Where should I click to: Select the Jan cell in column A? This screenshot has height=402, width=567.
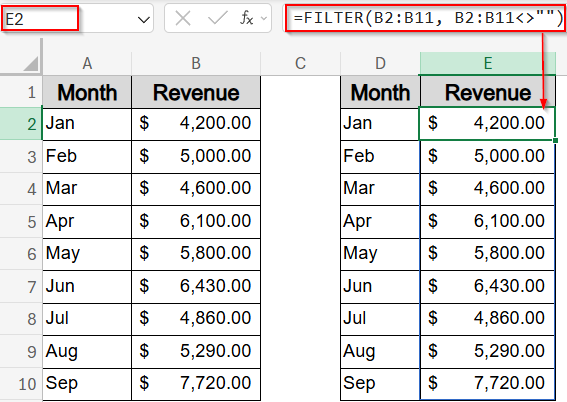[x=87, y=124]
